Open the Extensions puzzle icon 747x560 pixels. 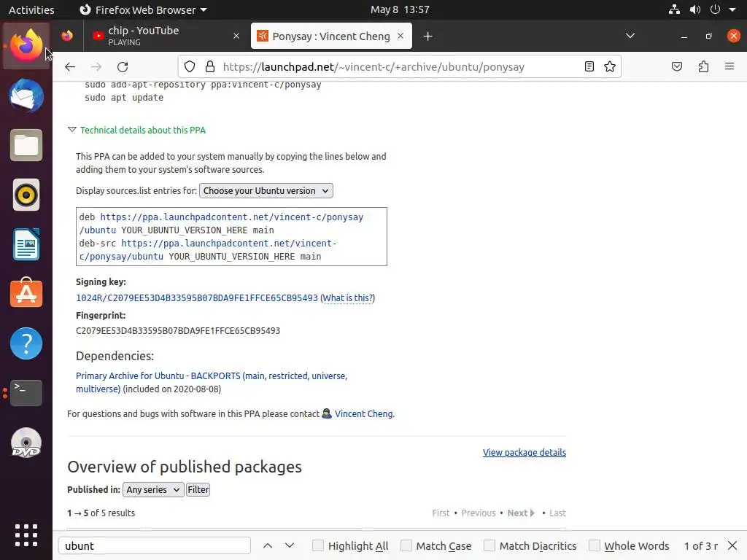pyautogui.click(x=704, y=66)
